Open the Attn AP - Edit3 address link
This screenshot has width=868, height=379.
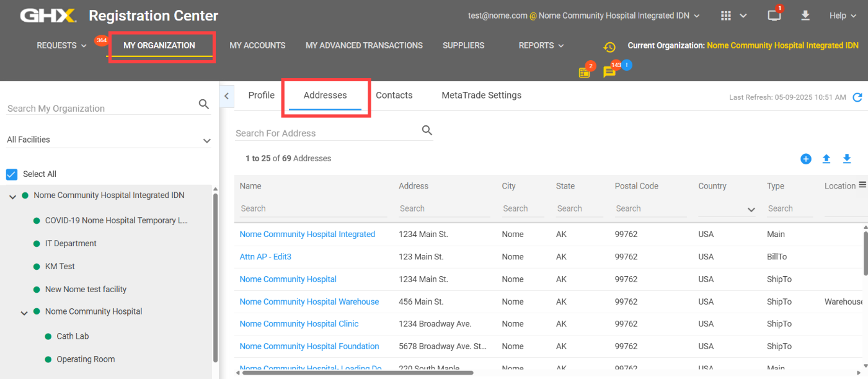pos(265,256)
